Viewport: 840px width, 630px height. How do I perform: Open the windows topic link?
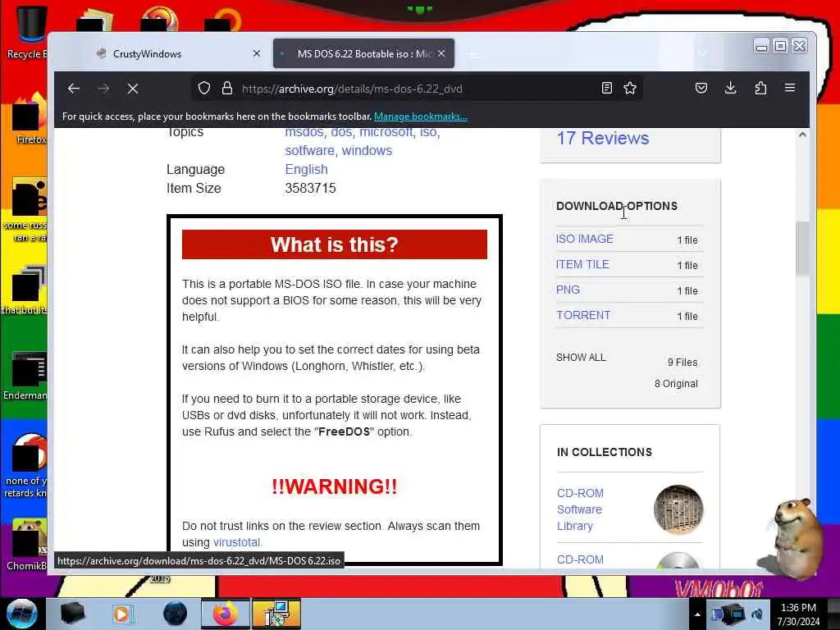(x=367, y=151)
